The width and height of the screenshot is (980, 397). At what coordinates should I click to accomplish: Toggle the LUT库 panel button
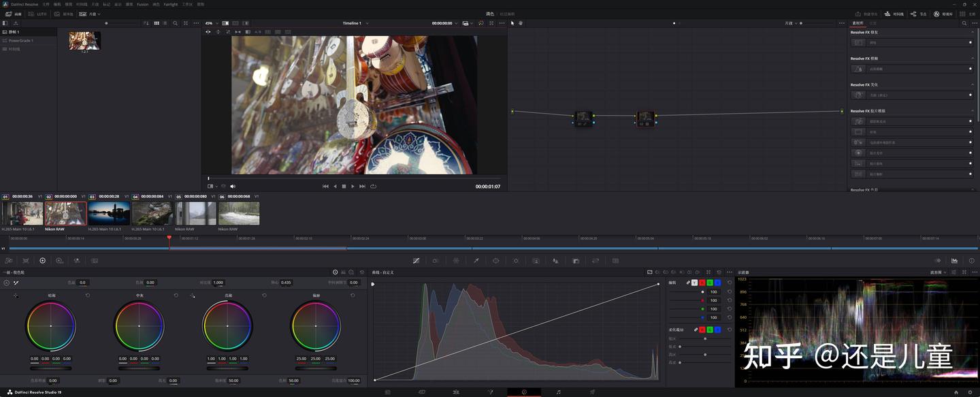(37, 14)
